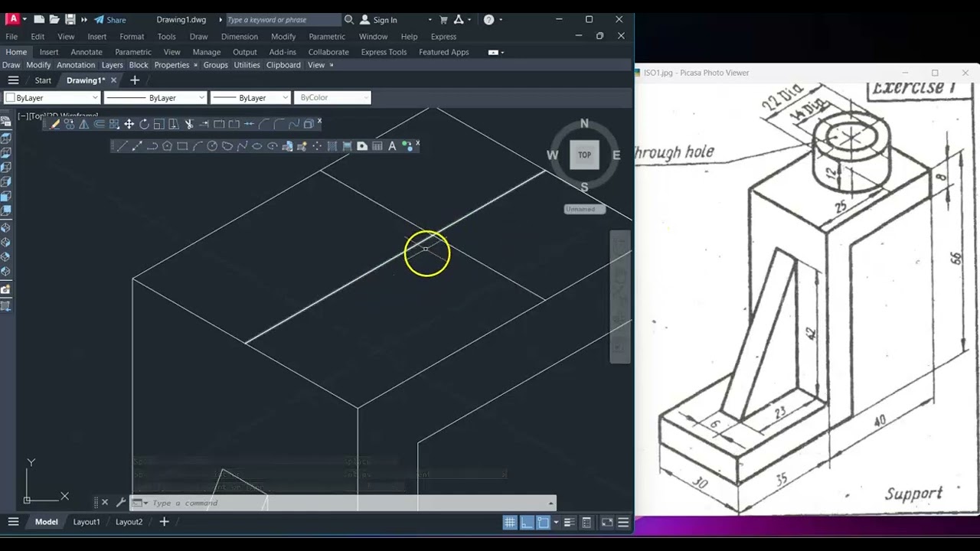This screenshot has width=980, height=551.
Task: Select the Offset tool
Action: coord(100,124)
